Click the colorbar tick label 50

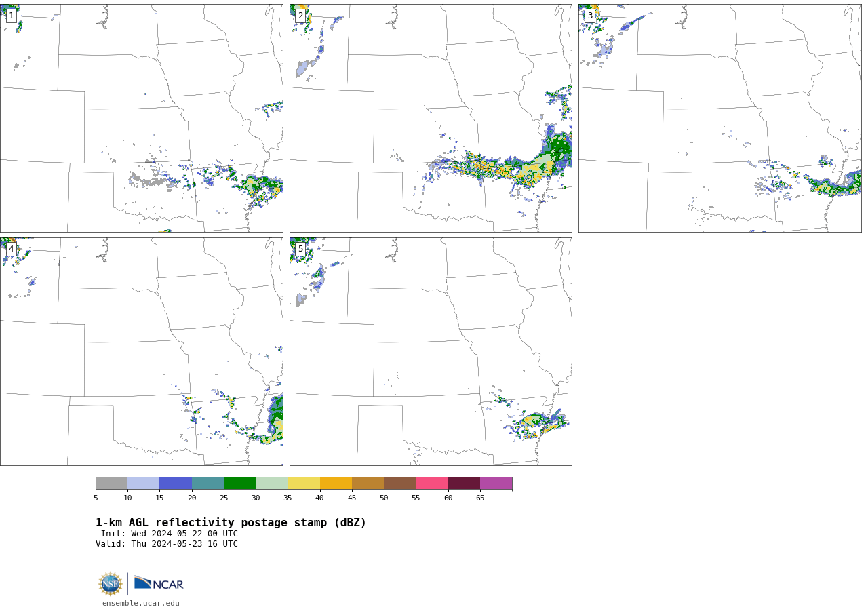(x=384, y=498)
